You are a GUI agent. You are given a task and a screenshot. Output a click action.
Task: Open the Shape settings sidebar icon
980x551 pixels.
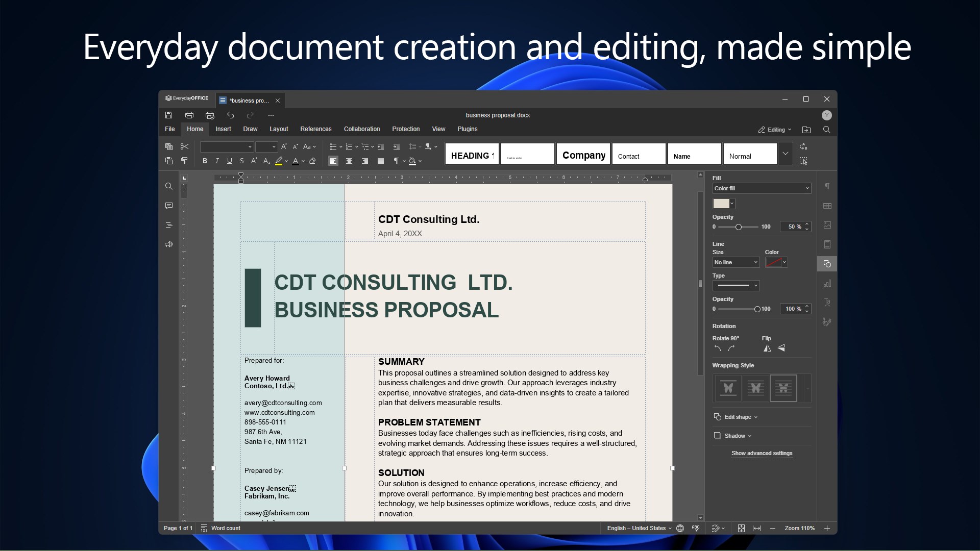[x=827, y=264]
